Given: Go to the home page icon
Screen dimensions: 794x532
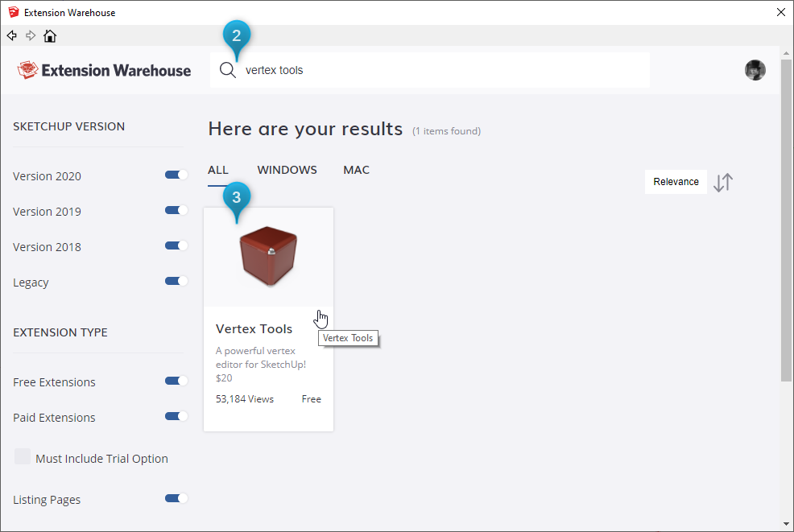Looking at the screenshot, I should pos(50,36).
